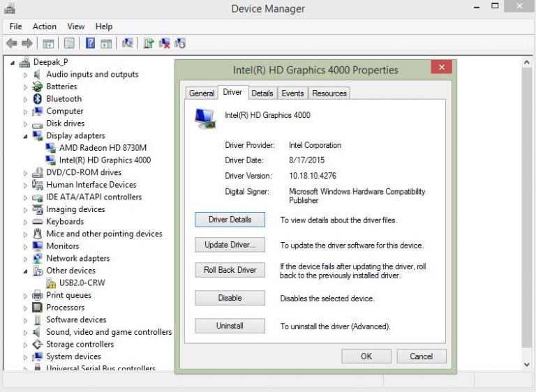Select the Bluetooth icon in device tree

coord(38,99)
